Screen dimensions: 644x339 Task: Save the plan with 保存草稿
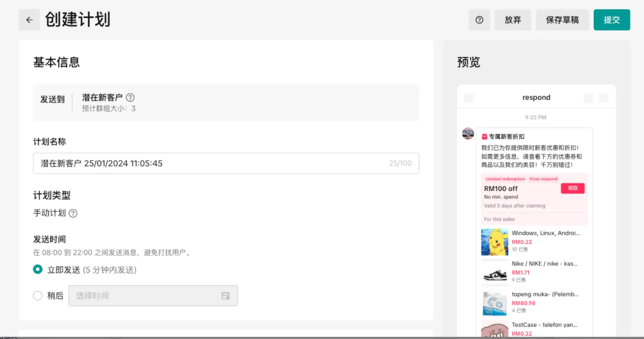(562, 20)
